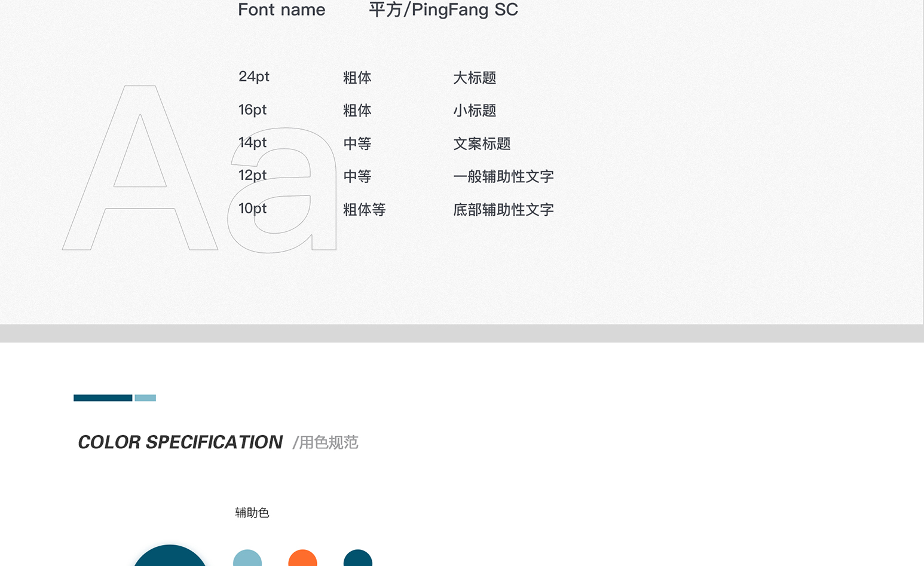Screen dimensions: 924x566
Task: Click the '小标题' usage text
Action: [x=475, y=111]
